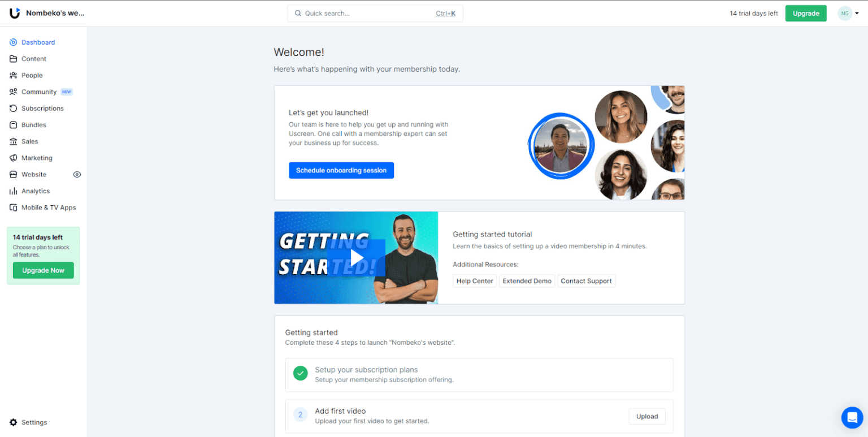Screen dimensions: 868x437
Task: Open the chat support widget
Action: coord(852,418)
